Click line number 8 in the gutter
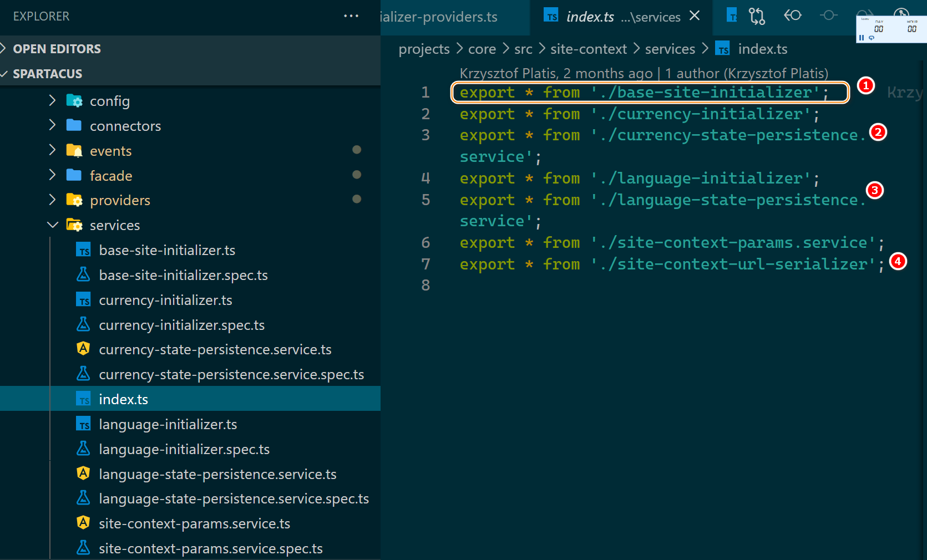 pyautogui.click(x=425, y=285)
